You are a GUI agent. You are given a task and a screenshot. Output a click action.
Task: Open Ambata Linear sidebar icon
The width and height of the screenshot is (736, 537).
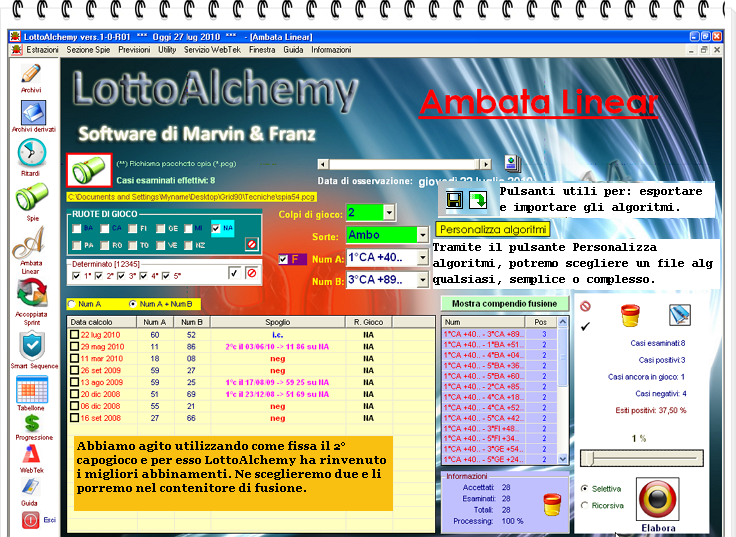pyautogui.click(x=30, y=243)
